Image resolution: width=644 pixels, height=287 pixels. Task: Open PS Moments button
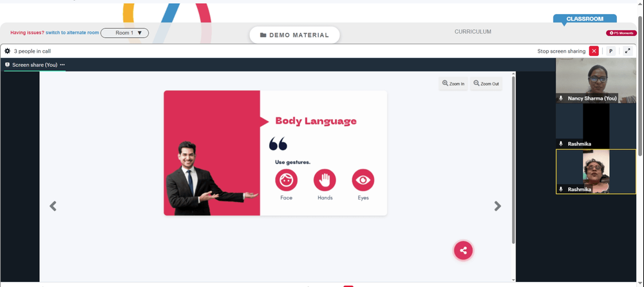pos(621,33)
